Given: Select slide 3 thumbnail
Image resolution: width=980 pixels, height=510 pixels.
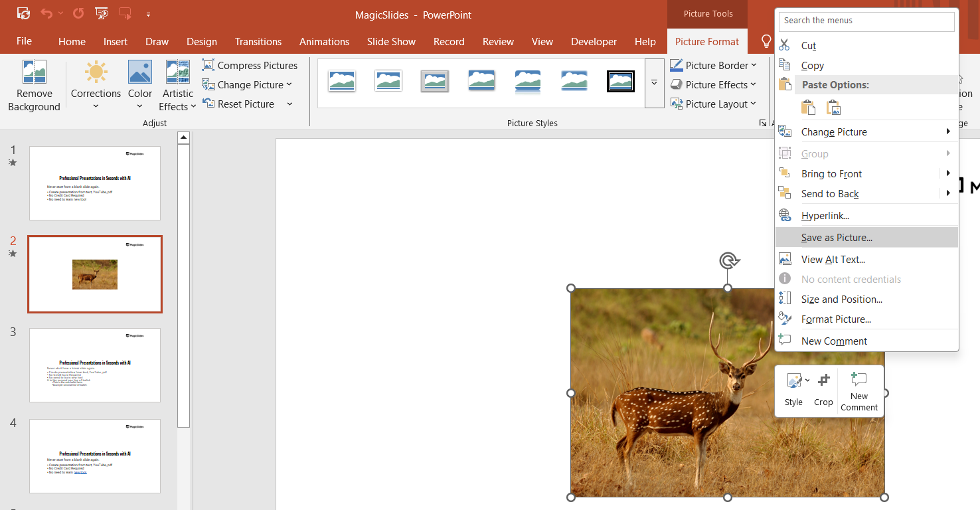Looking at the screenshot, I should coord(95,365).
